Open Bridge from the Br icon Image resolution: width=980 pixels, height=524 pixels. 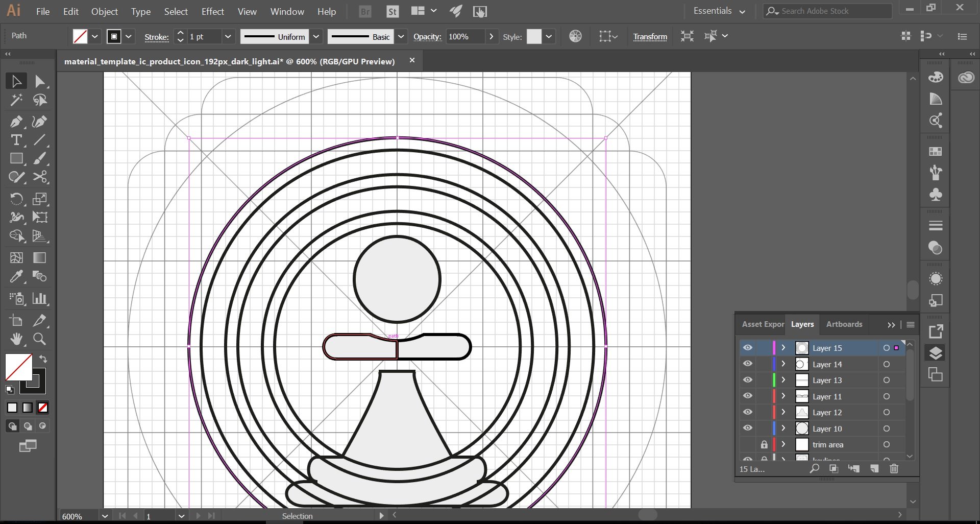pos(365,11)
